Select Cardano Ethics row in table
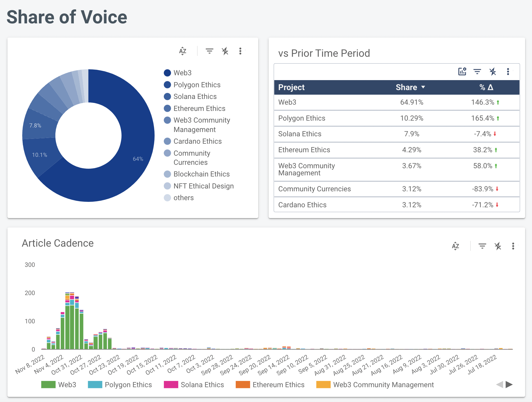Viewport: 532px width, 402px height. (397, 205)
